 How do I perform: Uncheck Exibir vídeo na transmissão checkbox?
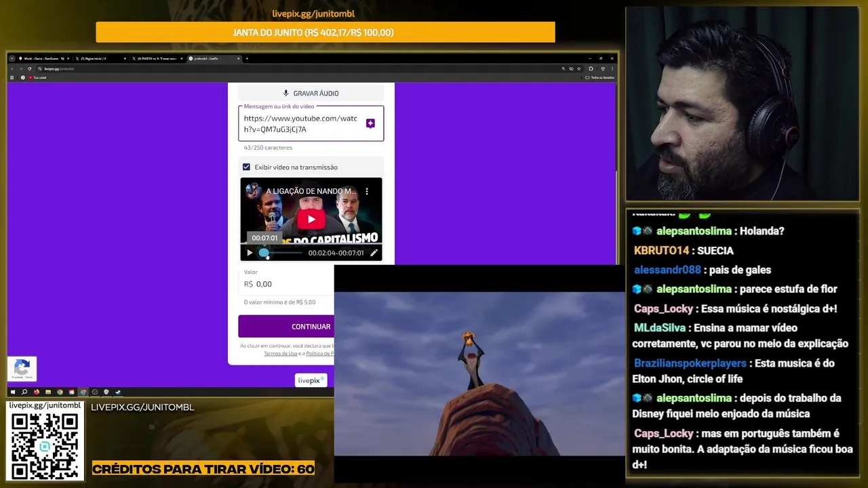coord(246,167)
